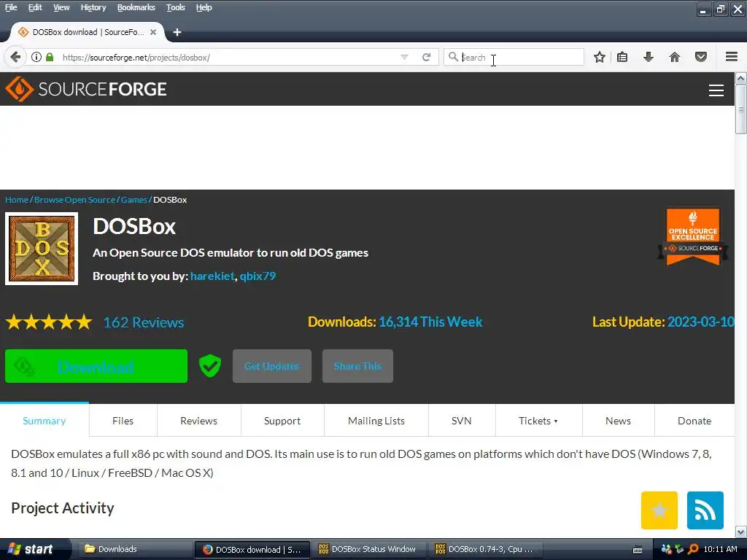The width and height of the screenshot is (747, 560).
Task: Click the green verified shield checkmark icon
Action: (209, 366)
